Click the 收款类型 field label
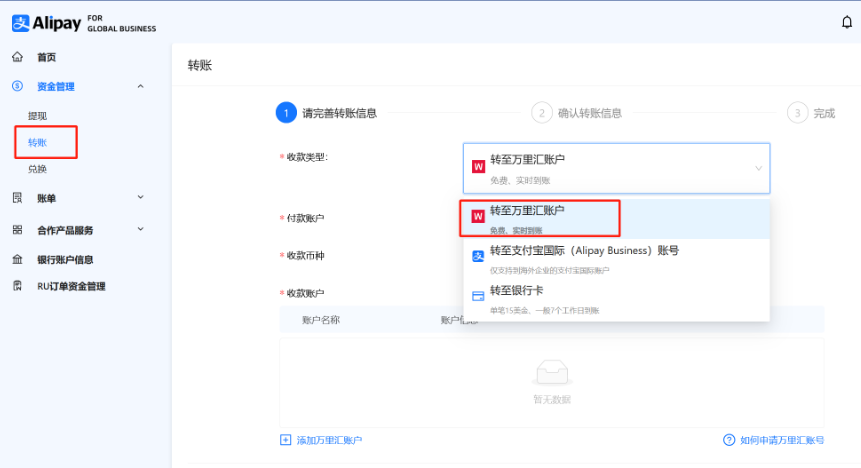861x468 pixels. coord(306,157)
